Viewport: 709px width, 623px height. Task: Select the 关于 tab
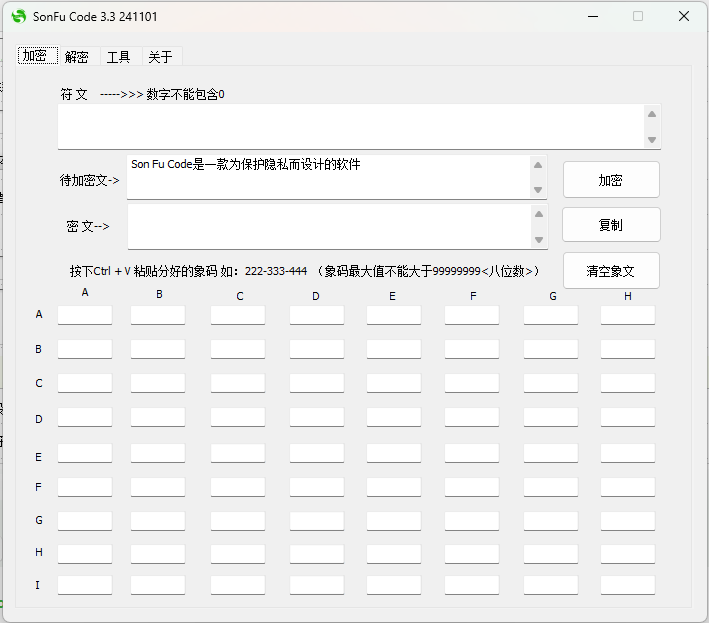160,57
